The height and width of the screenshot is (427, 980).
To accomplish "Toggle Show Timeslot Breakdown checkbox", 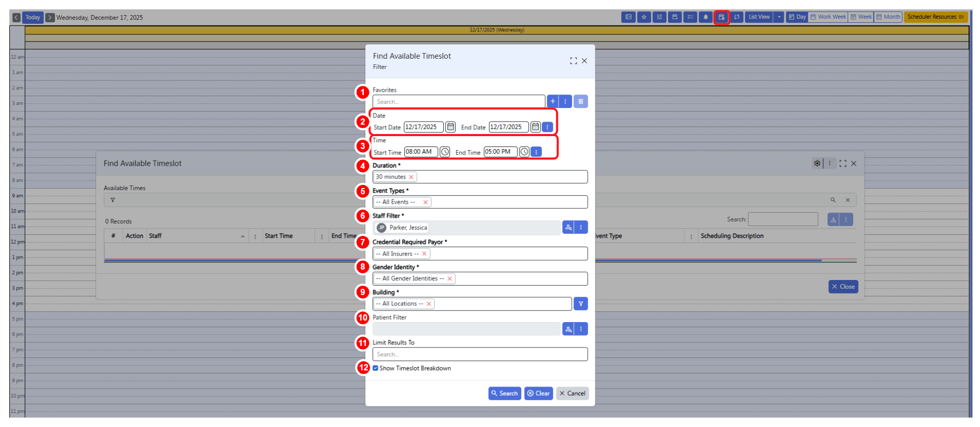I will [375, 368].
